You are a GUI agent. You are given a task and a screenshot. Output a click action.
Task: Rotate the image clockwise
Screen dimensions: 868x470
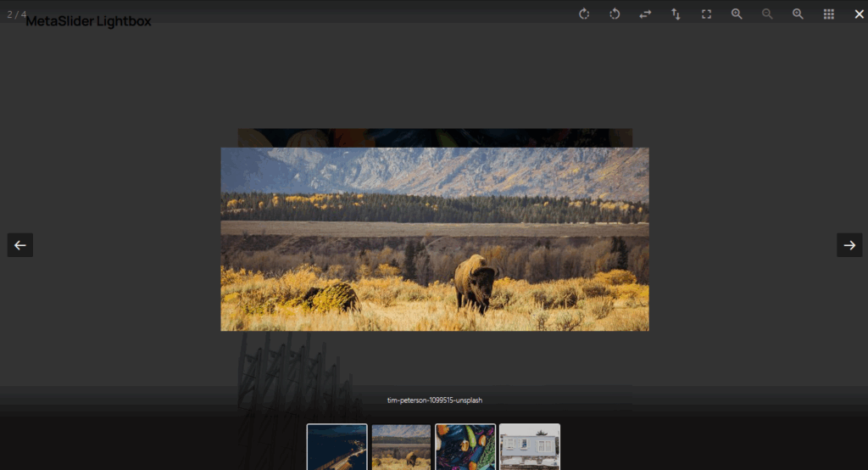point(584,14)
